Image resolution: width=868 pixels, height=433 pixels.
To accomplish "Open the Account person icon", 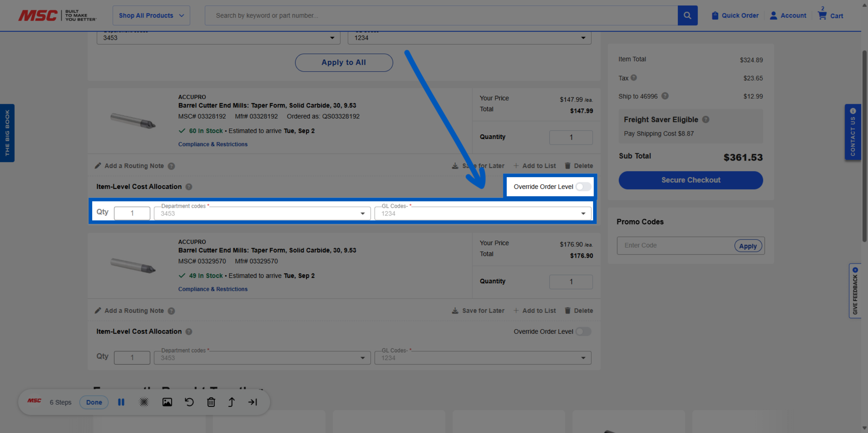I will pos(773,16).
